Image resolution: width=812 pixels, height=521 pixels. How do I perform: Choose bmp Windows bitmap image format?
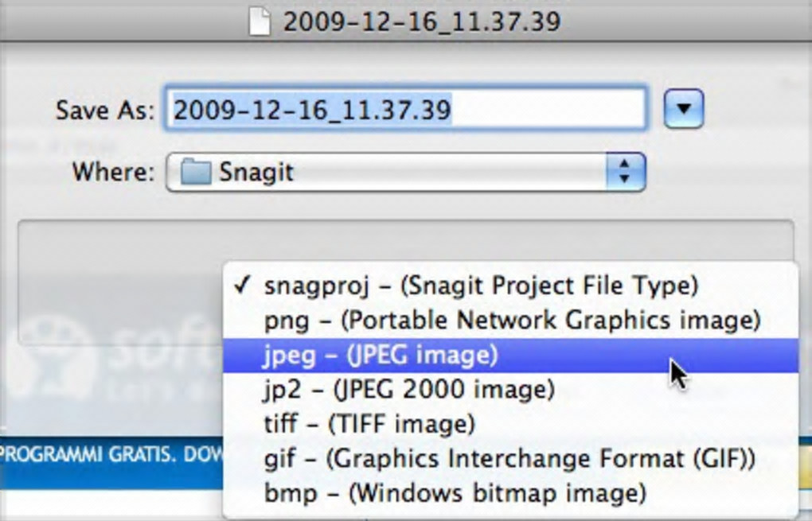(455, 493)
